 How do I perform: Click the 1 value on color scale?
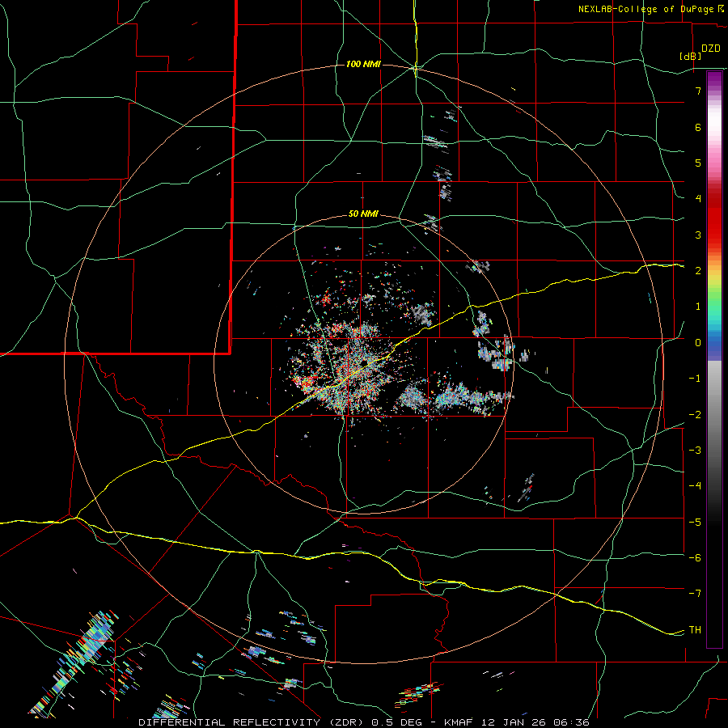(698, 307)
